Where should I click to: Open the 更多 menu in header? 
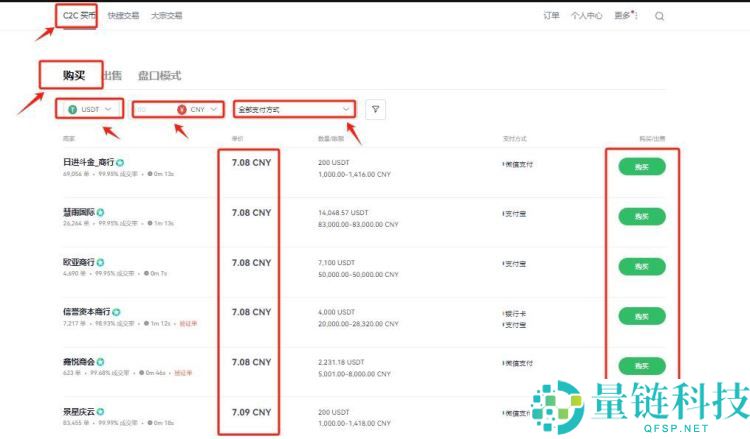(623, 16)
